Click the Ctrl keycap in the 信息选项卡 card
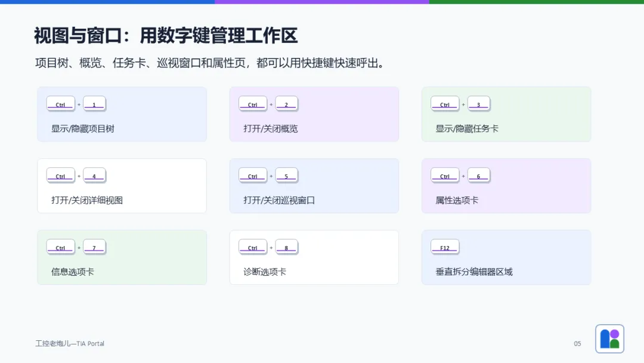Screen dimensions: 644x363 point(60,247)
